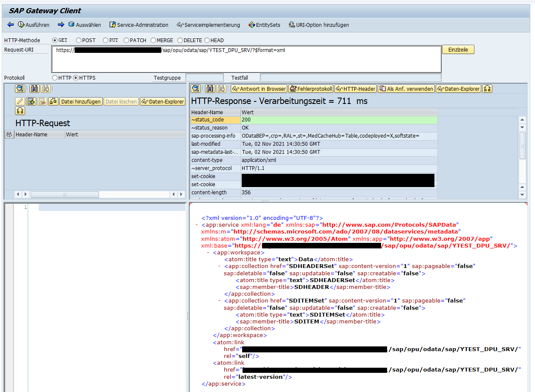Collapse the SDHEADERSet collection node
This screenshot has width=535, height=392.
(220, 266)
